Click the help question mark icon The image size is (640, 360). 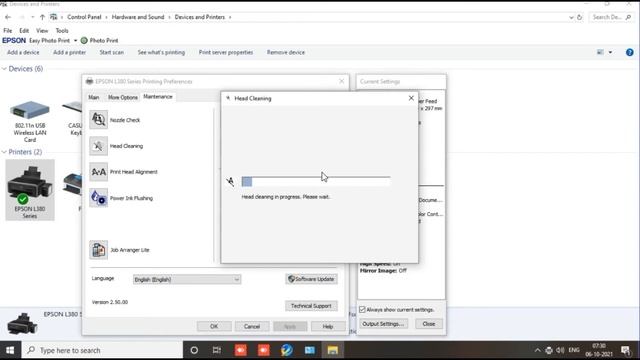coord(629,52)
